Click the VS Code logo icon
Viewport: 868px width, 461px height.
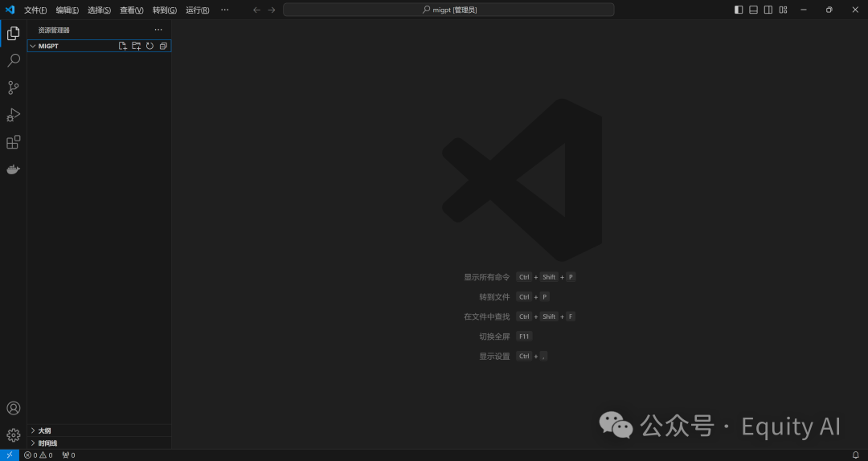(x=10, y=10)
